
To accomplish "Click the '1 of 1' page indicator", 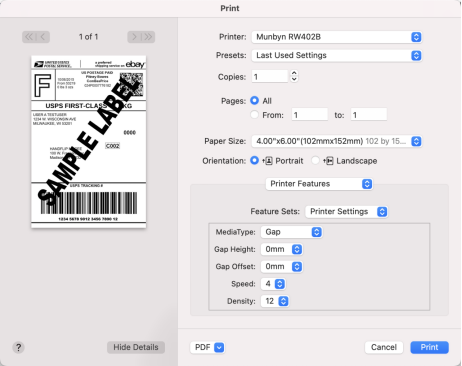I will pyautogui.click(x=88, y=37).
